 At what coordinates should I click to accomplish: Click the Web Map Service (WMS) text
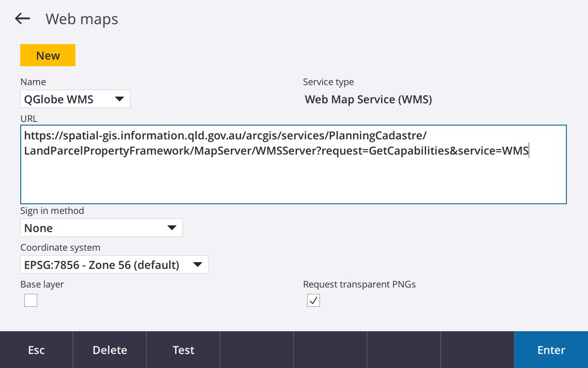pos(368,99)
